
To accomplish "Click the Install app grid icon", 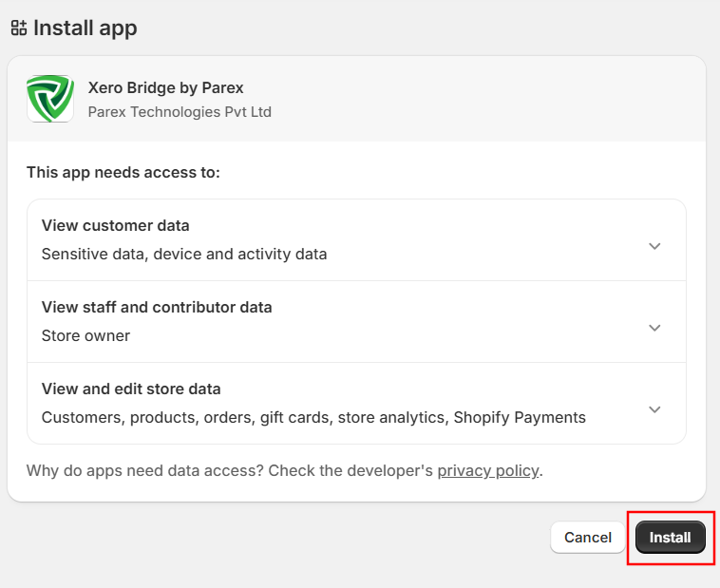I will tap(18, 28).
